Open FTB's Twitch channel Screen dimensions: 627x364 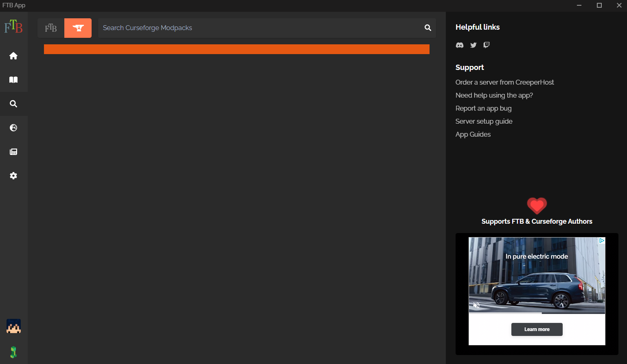486,45
